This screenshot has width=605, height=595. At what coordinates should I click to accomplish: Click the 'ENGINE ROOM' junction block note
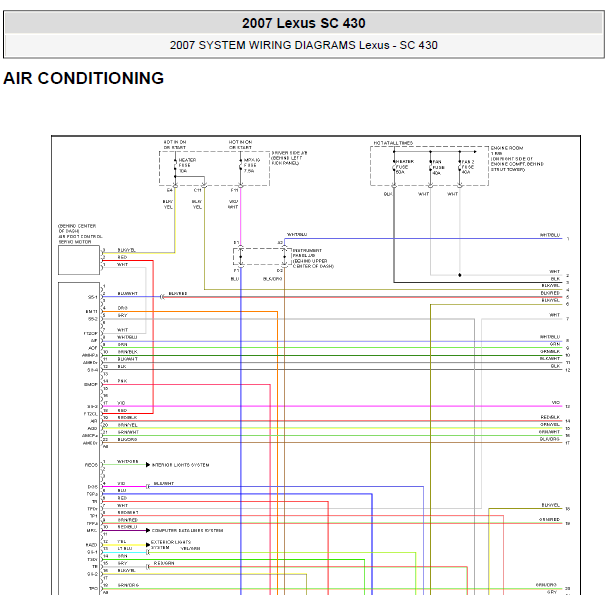point(517,159)
